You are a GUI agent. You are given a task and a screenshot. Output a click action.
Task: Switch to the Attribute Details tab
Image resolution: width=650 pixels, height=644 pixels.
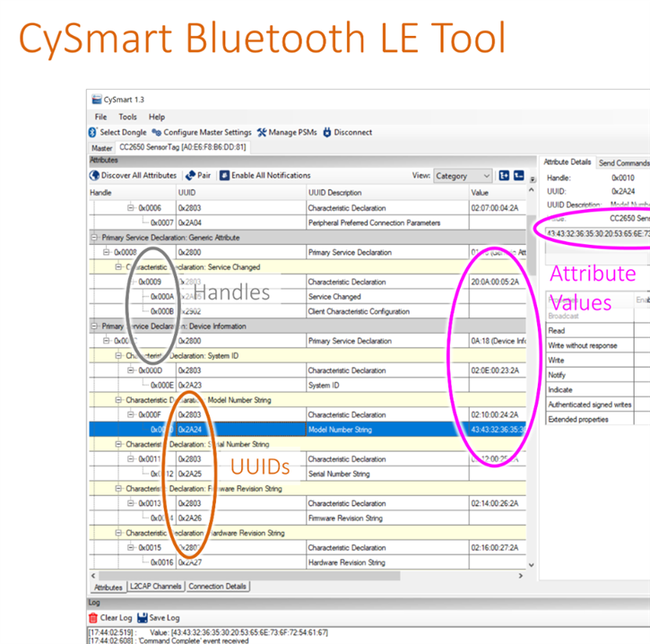pos(568,161)
